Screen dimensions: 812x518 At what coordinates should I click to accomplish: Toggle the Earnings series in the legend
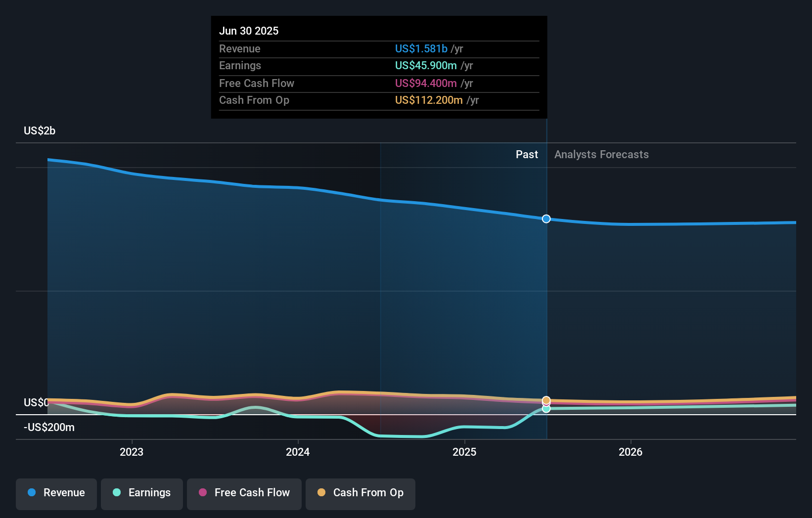pos(142,494)
